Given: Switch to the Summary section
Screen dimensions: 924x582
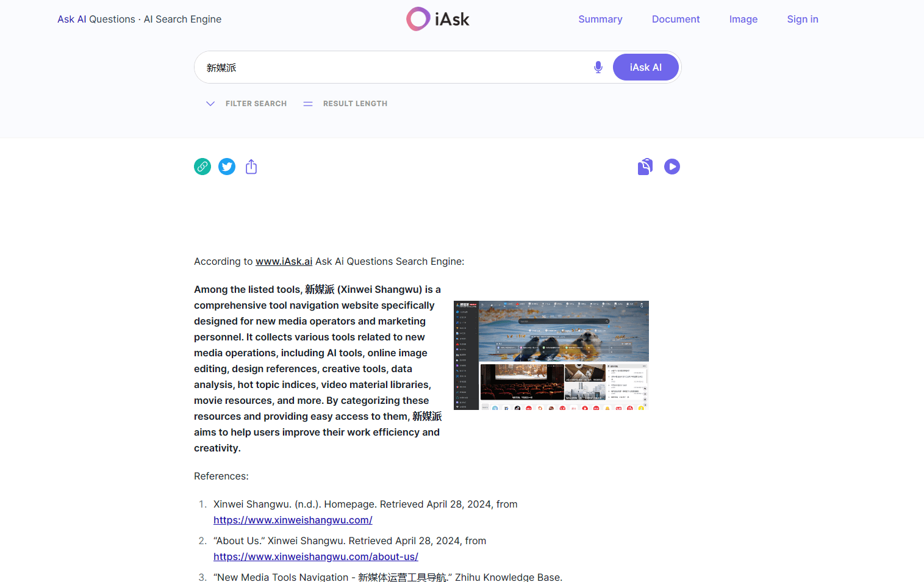Looking at the screenshot, I should tap(600, 19).
